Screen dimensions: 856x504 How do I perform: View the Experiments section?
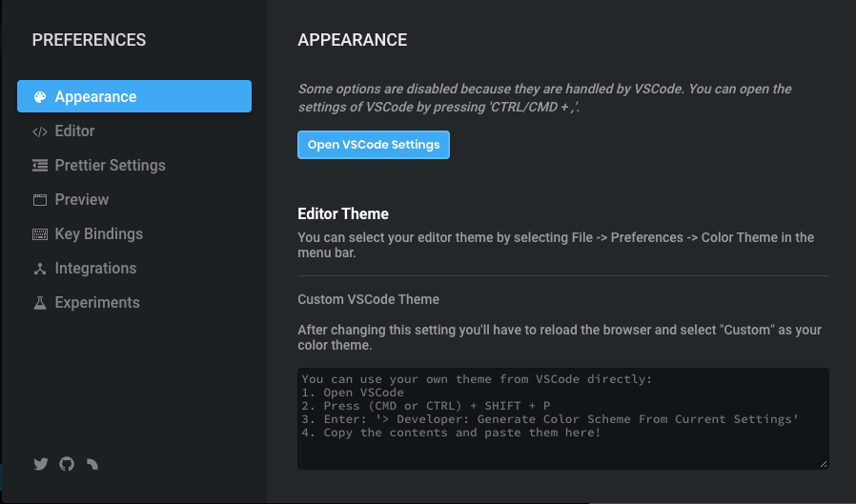(x=97, y=303)
